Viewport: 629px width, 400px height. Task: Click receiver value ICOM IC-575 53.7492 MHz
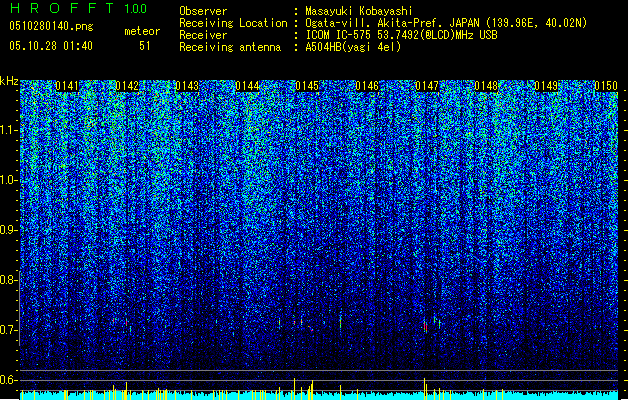[401, 35]
